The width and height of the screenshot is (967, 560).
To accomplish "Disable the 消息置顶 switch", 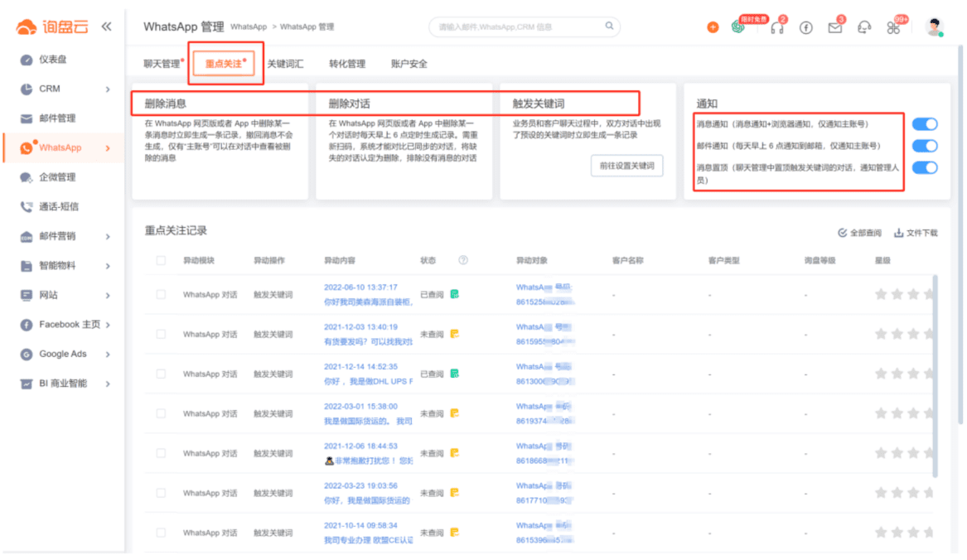I will click(924, 168).
